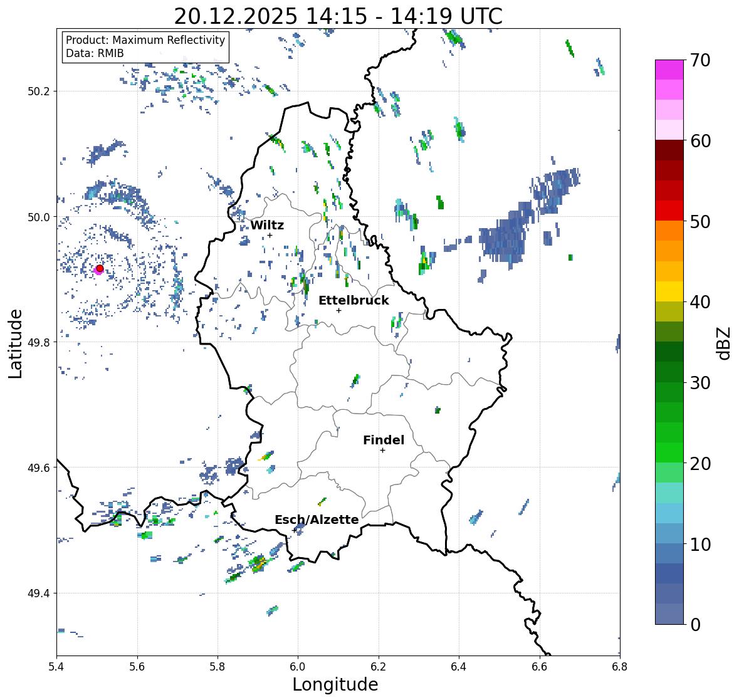Viewport: 739px width, 700px height.
Task: Click the Esch/Alzette station label
Action: (x=317, y=520)
